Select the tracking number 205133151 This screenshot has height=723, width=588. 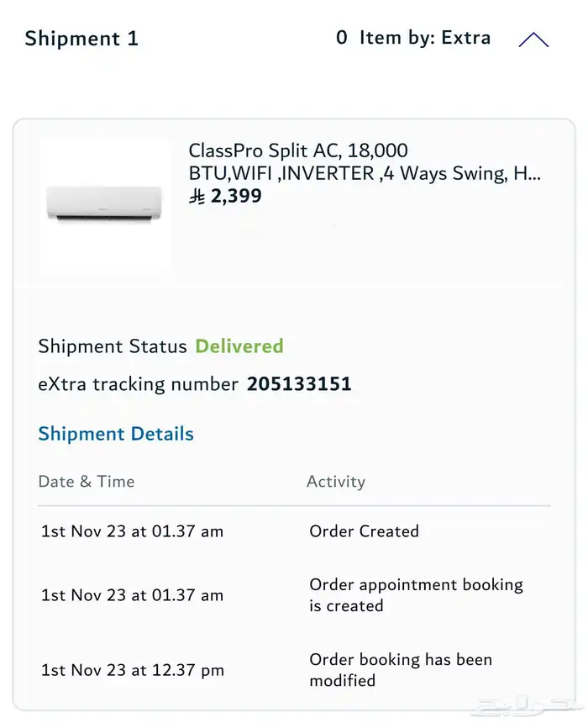tap(299, 384)
